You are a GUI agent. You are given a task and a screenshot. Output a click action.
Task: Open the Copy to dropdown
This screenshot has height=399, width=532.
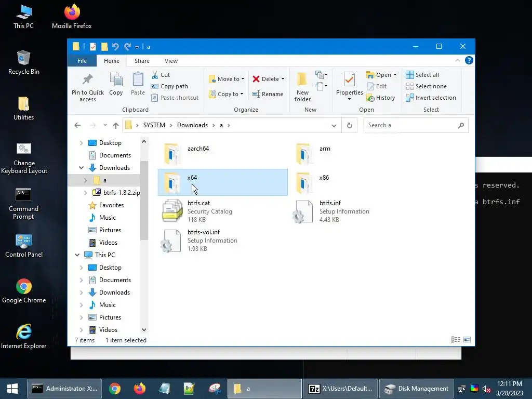click(227, 94)
